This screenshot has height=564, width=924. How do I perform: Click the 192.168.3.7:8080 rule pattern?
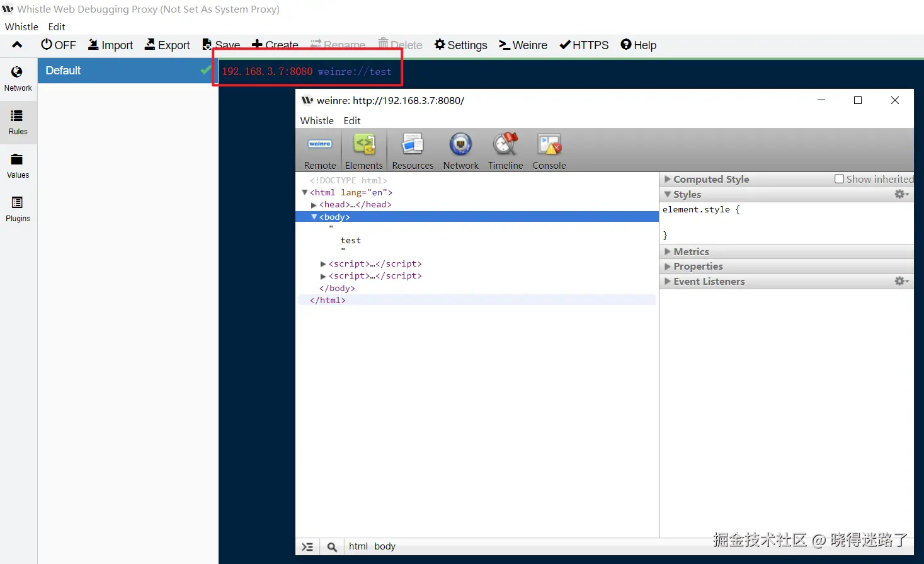click(267, 71)
